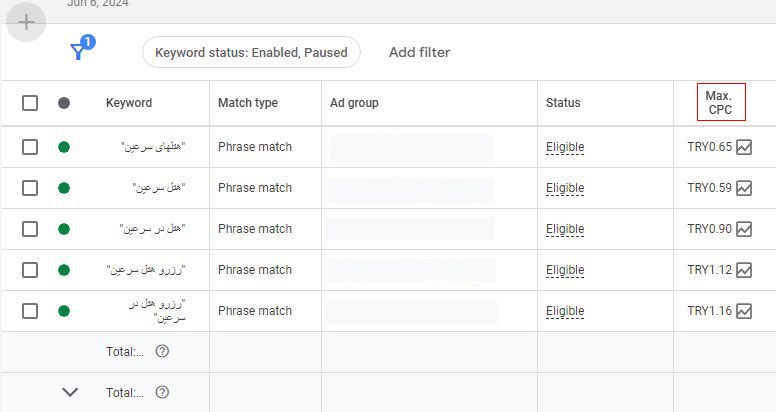
Task: Check the box for first keyword row
Action: pos(30,147)
